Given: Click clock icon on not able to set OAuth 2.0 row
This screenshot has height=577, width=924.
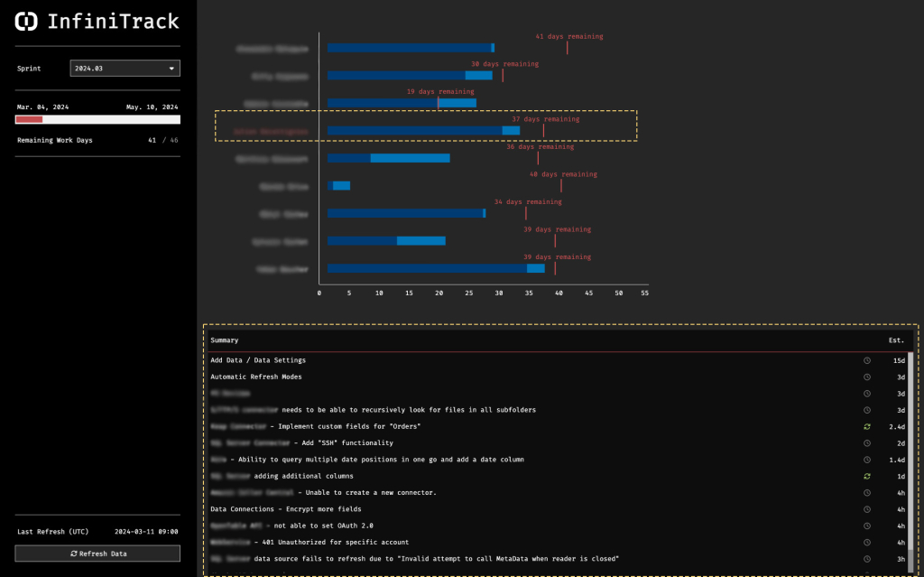Looking at the screenshot, I should click(867, 526).
